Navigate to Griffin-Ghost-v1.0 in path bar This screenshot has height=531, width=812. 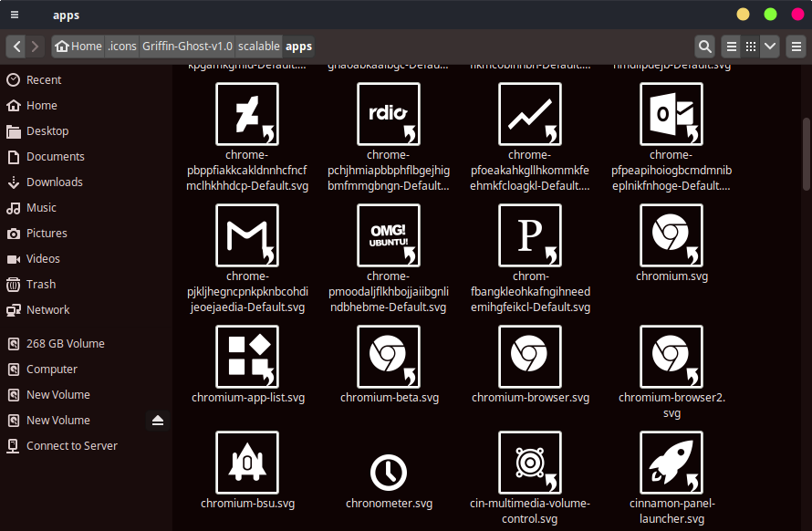tap(187, 47)
